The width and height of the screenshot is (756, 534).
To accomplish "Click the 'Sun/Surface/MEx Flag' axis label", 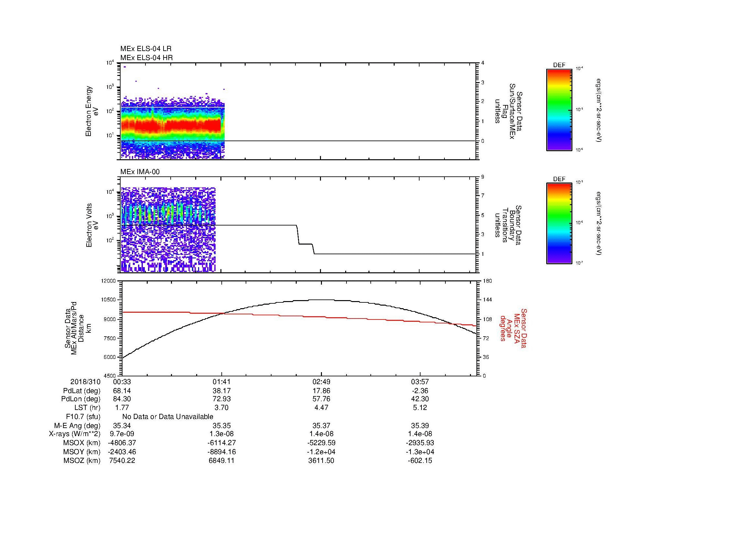I will 508,111.
